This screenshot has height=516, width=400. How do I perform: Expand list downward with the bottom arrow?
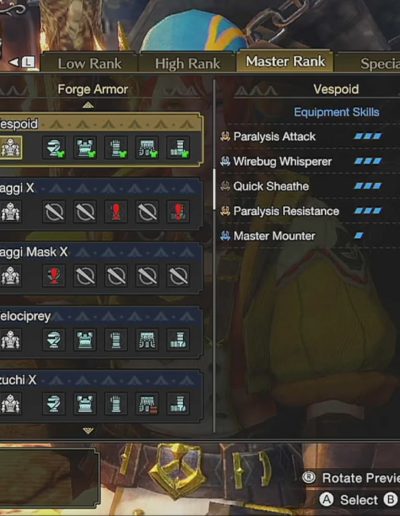(88, 431)
